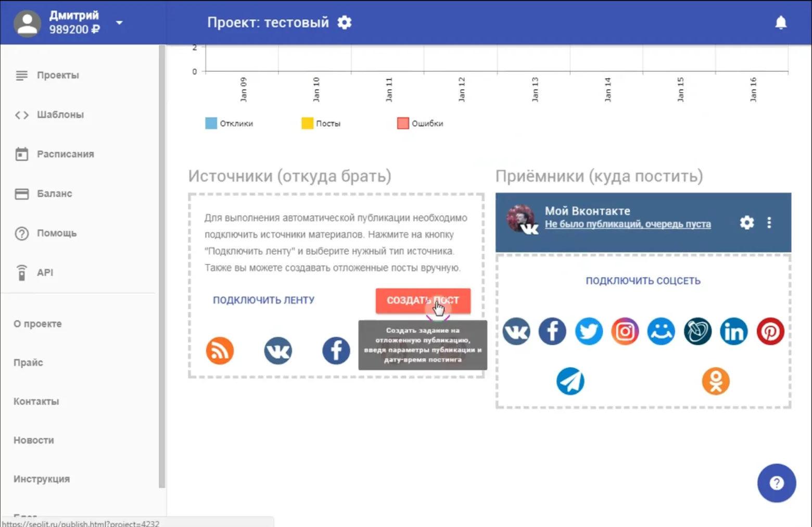Viewport: 812px width, 527px height.
Task: Click the Шаблоны code brackets icon
Action: coord(21,115)
